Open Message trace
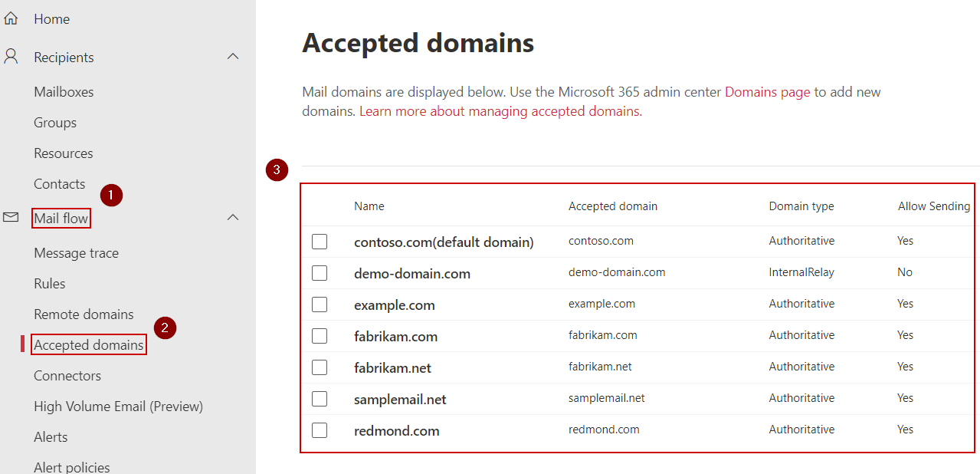This screenshot has height=474, width=980. (x=77, y=252)
